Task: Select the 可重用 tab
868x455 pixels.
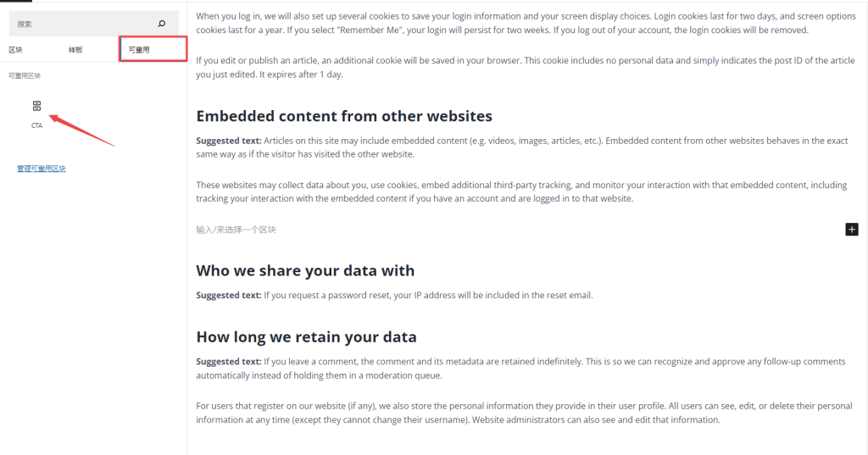Action: pyautogui.click(x=139, y=50)
